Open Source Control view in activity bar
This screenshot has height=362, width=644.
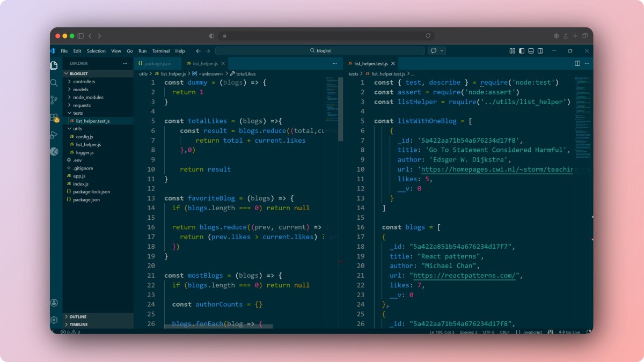54,100
